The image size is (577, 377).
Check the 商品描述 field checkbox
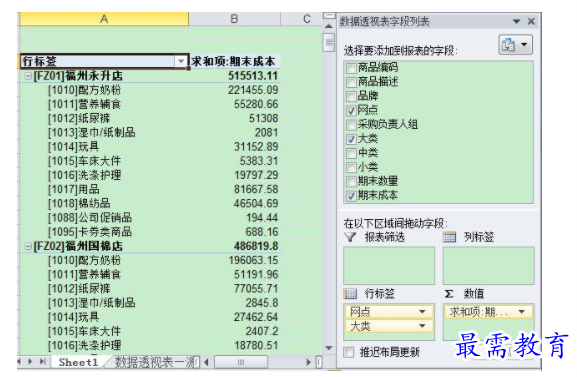point(351,82)
